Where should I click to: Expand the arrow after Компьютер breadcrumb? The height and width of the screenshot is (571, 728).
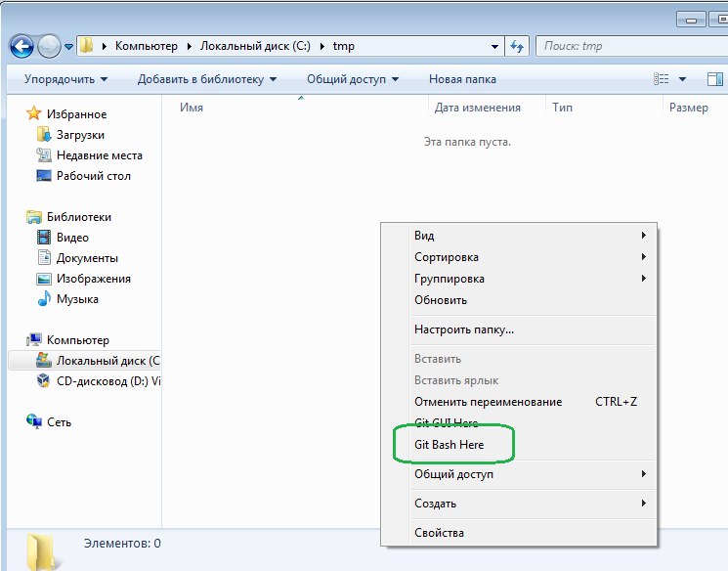(189, 46)
